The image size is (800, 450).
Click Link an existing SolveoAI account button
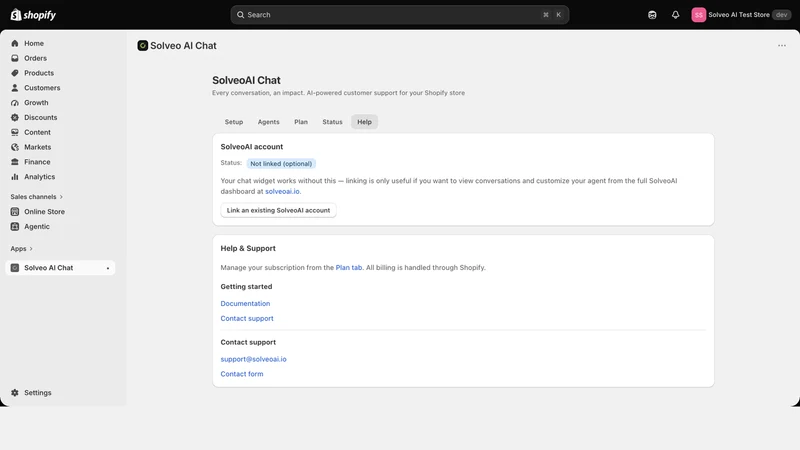[279, 210]
